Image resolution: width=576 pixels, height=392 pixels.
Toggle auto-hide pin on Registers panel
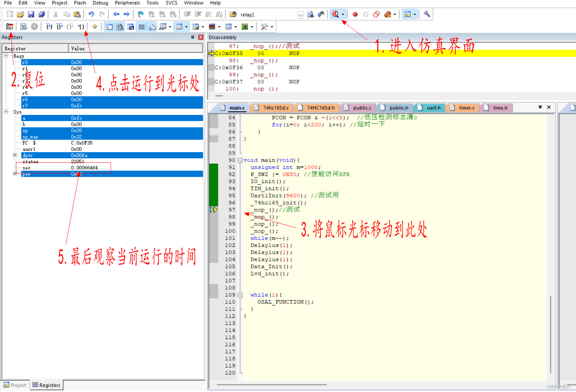point(193,37)
